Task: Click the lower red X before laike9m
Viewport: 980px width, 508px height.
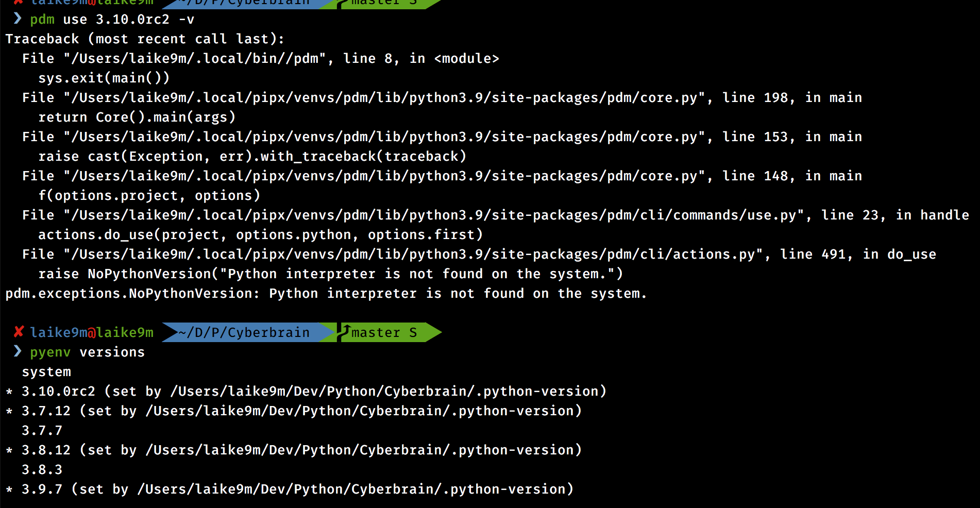Action: 19,332
